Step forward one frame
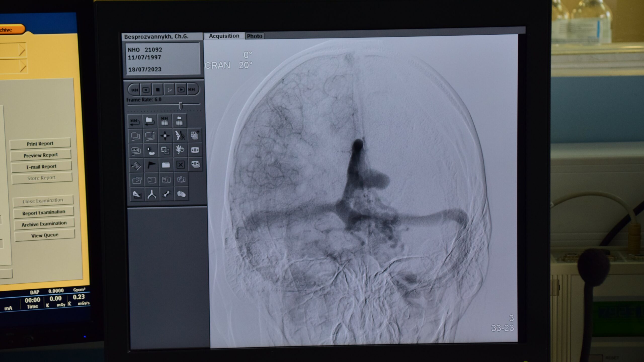This screenshot has height=362, width=644. pos(181,90)
